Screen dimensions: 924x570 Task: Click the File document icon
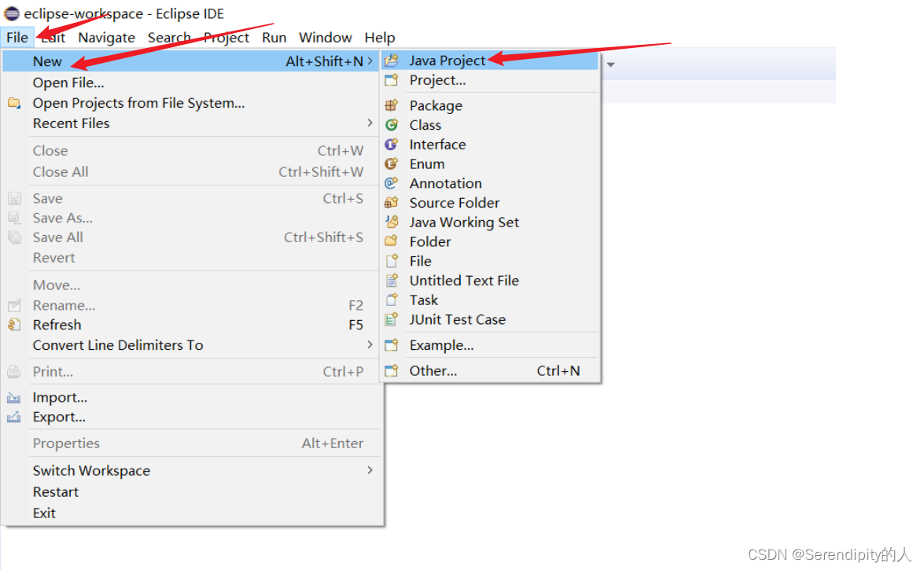[392, 261]
